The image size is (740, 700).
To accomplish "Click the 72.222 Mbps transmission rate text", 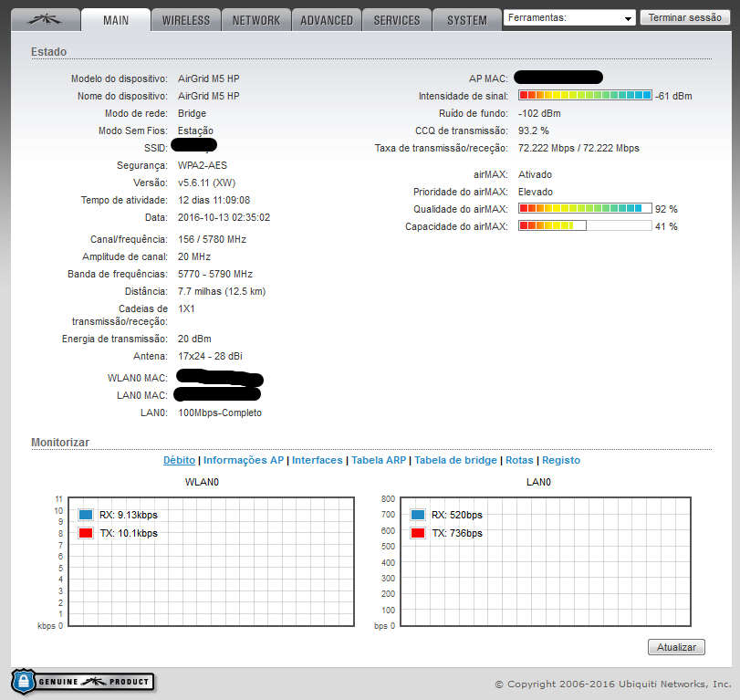I will [578, 148].
